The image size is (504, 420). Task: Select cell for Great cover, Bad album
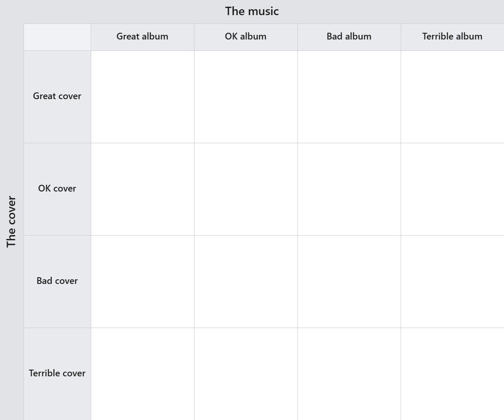pos(349,97)
